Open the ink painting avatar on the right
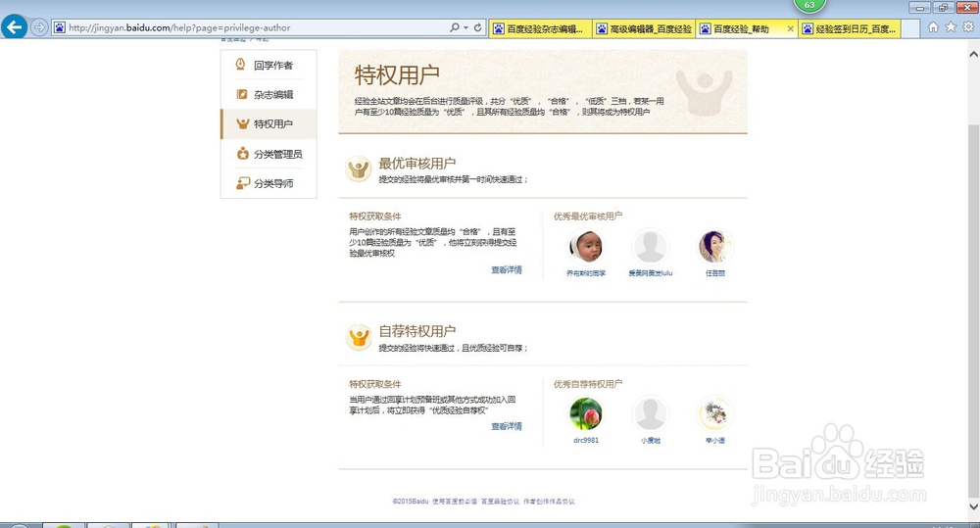The height and width of the screenshot is (528, 980). (x=715, y=413)
